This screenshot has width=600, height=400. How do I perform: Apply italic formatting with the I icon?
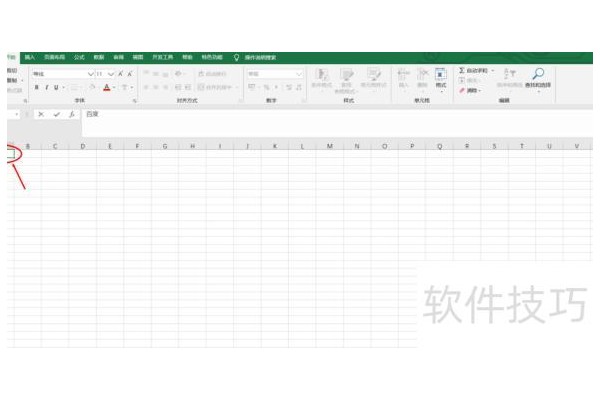pyautogui.click(x=47, y=87)
